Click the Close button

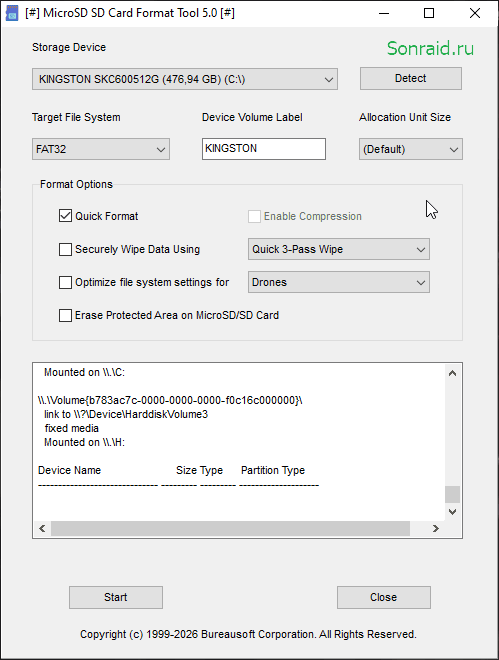[384, 597]
